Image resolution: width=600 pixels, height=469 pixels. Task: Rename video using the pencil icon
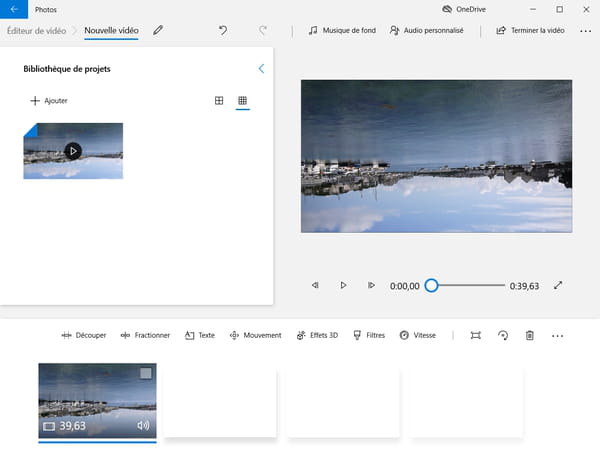tap(158, 30)
